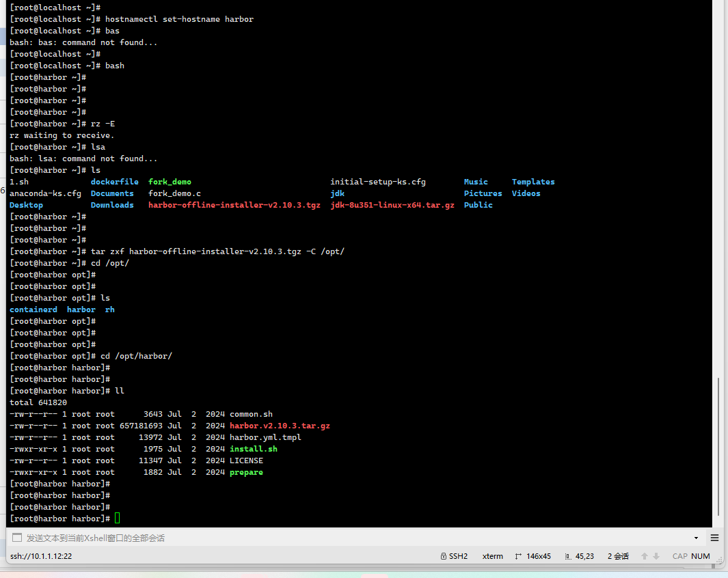Click the blue jdk directory name

click(x=337, y=193)
